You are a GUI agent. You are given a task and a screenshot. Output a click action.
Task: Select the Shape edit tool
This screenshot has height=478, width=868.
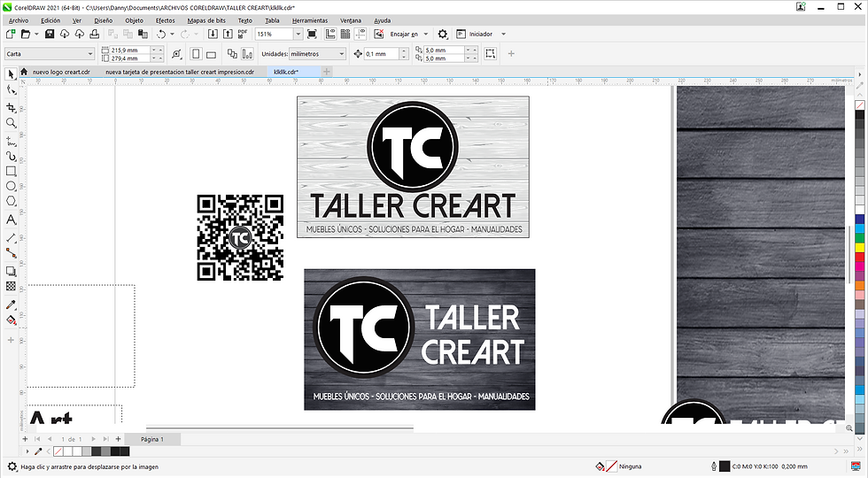click(11, 89)
